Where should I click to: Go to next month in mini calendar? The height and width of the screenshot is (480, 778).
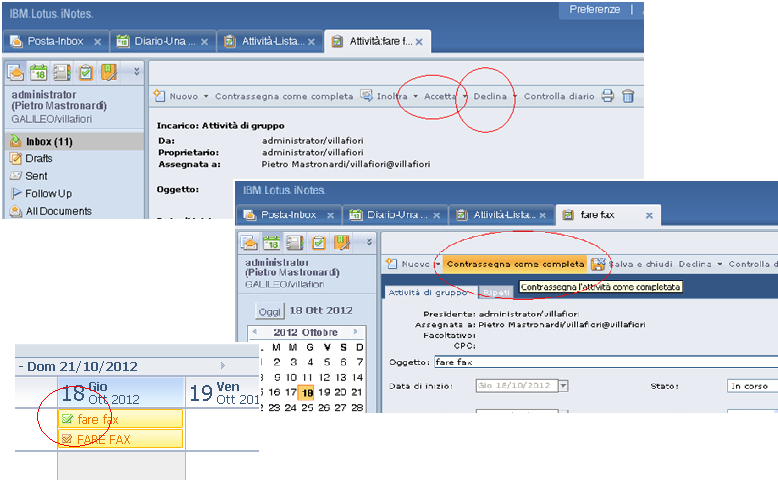point(355,331)
